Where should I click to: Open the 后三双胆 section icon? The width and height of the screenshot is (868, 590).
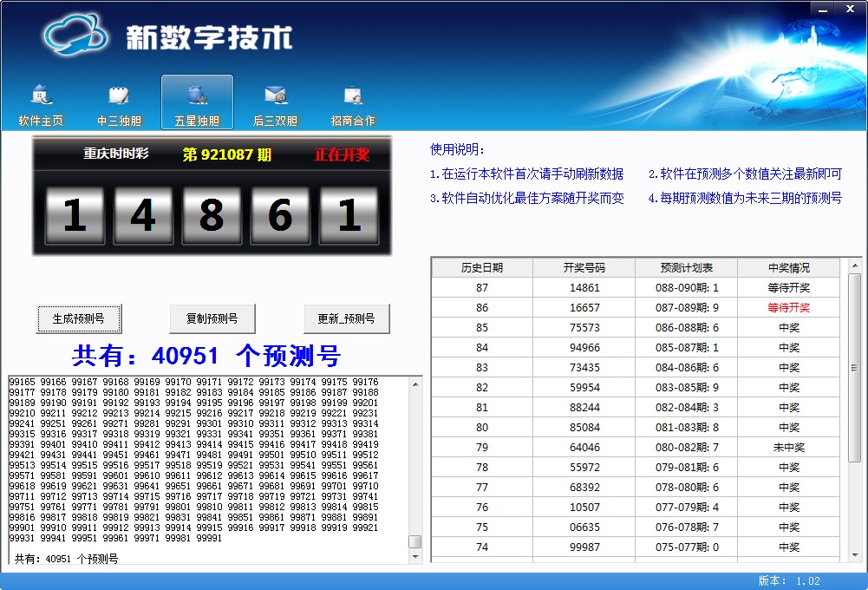point(275,103)
